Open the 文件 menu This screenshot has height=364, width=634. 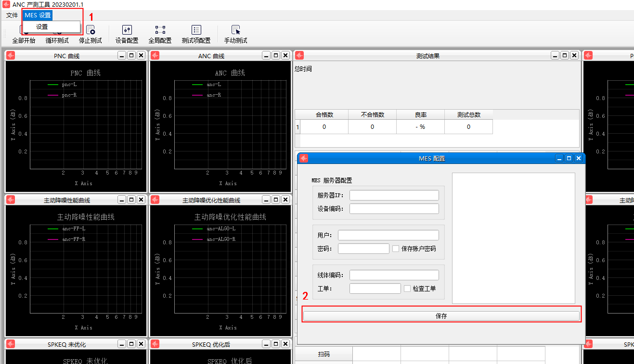(x=12, y=15)
